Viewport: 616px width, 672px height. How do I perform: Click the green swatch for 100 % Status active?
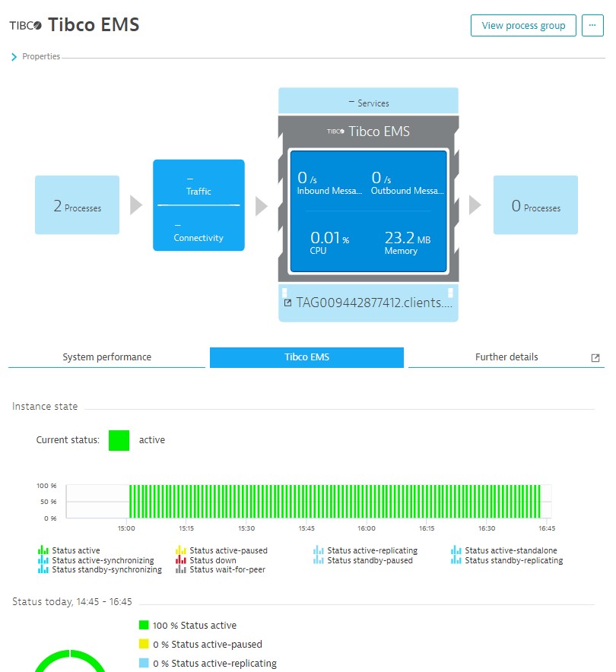pyautogui.click(x=144, y=625)
